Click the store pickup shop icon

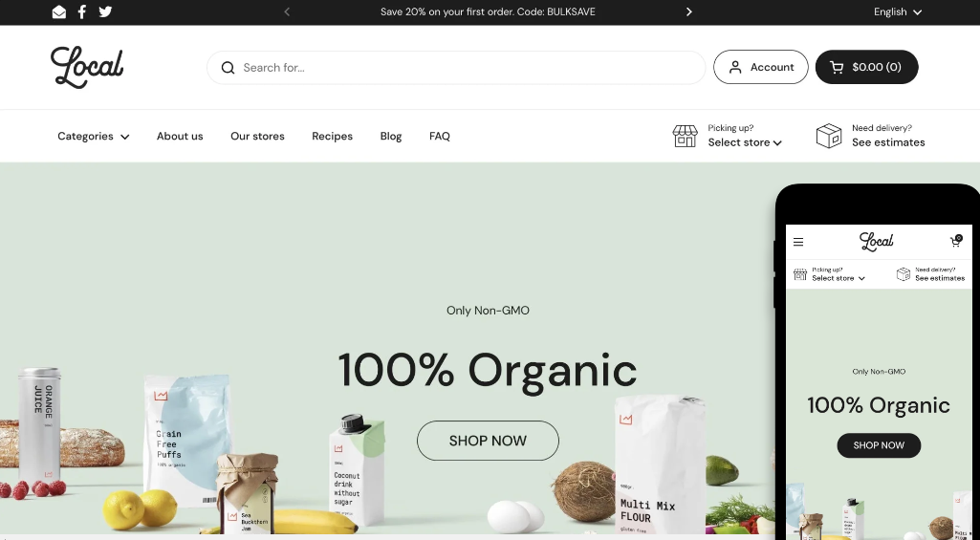(x=685, y=136)
